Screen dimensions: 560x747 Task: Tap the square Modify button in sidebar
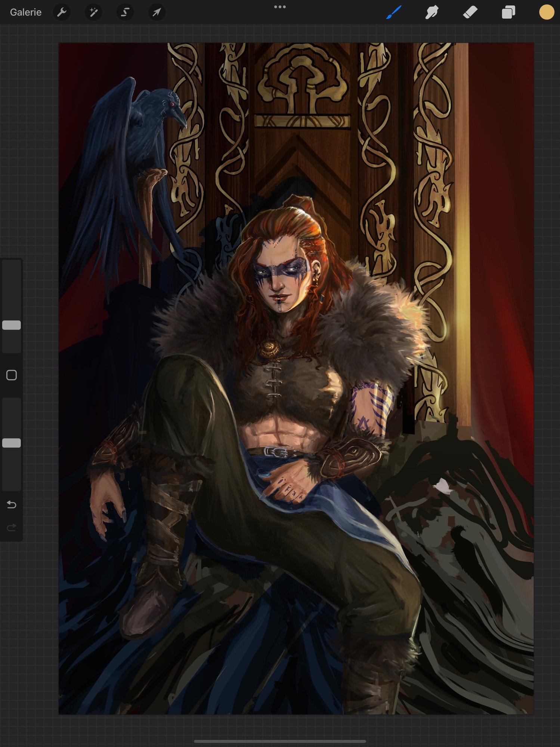tap(12, 375)
